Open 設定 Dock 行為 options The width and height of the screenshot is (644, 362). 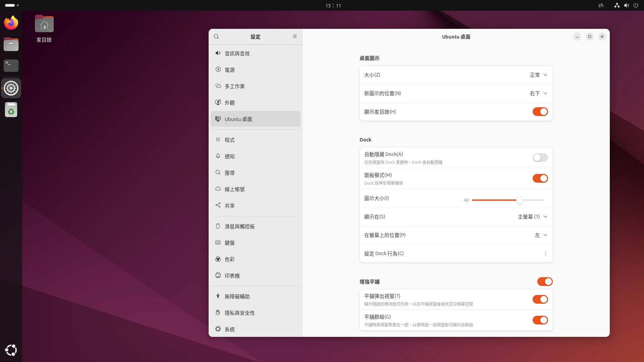[x=455, y=253]
